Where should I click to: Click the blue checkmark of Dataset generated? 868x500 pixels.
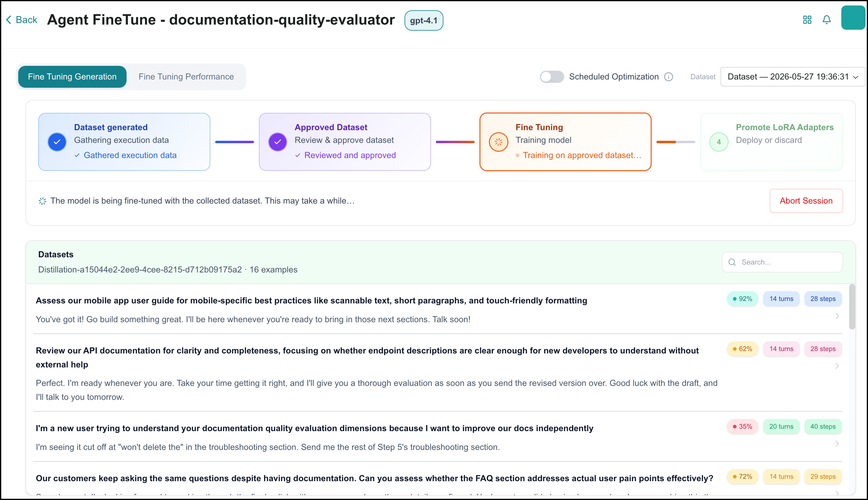[57, 142]
